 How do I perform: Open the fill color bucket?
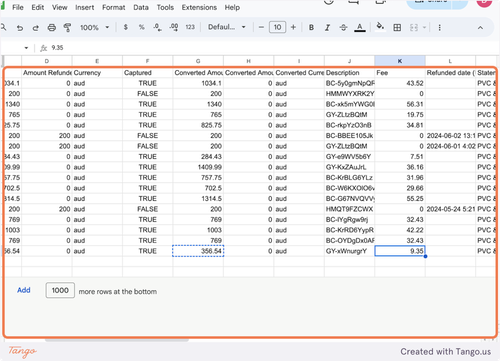tap(380, 27)
